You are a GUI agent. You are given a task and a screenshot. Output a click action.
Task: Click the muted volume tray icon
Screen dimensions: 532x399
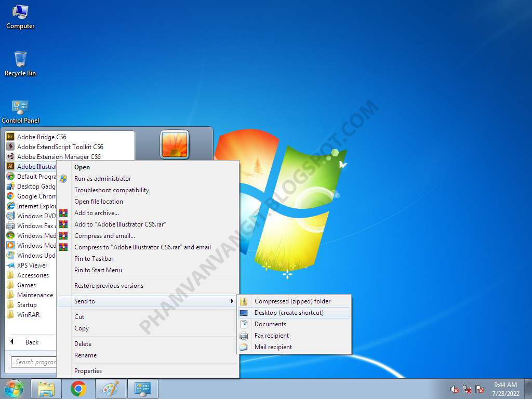pos(454,389)
